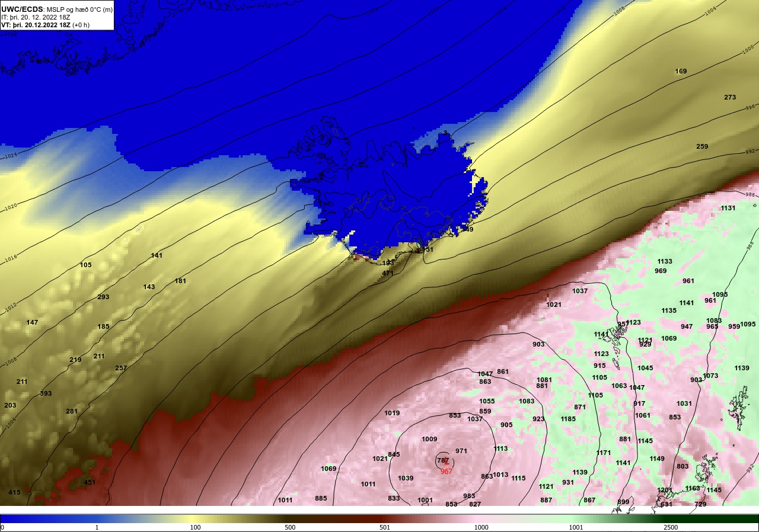Pick the height value 1163
Image resolution: width=759 pixels, height=532 pixels.
(x=693, y=488)
